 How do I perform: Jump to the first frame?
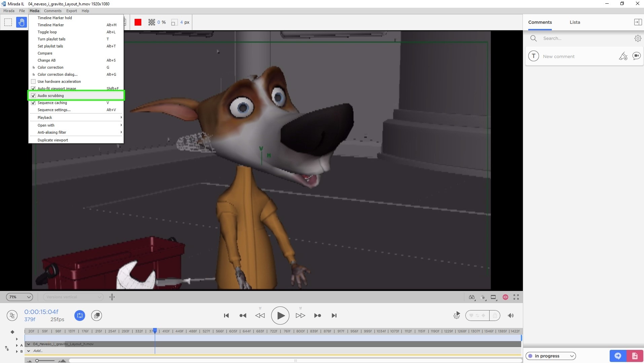[226, 316]
